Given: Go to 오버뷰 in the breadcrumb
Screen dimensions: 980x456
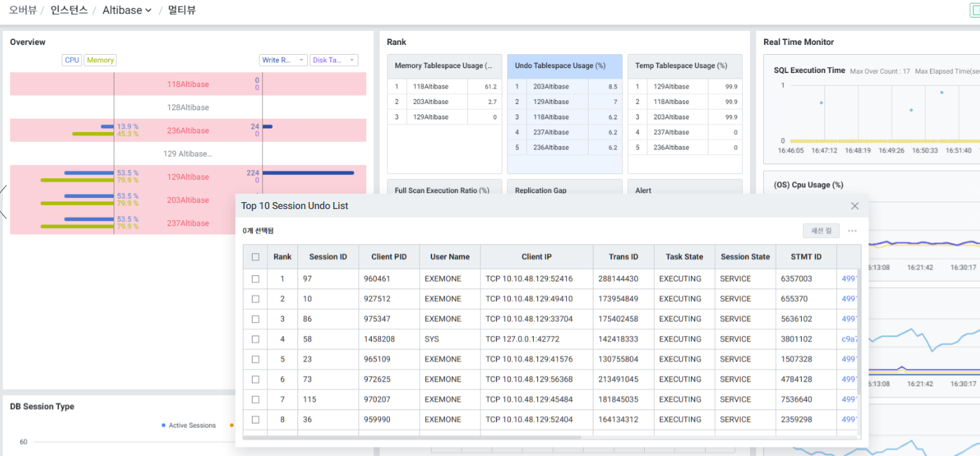Looking at the screenshot, I should pyautogui.click(x=22, y=11).
